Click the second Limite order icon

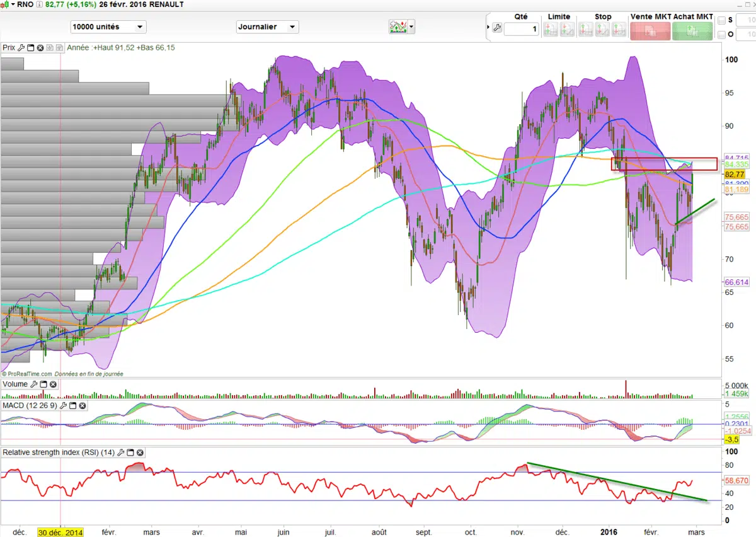click(x=567, y=29)
